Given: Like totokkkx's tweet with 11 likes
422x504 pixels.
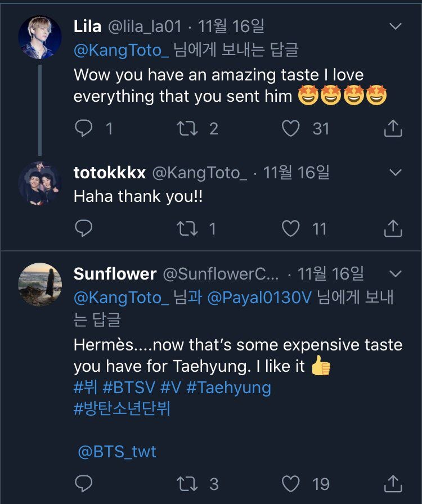Looking at the screenshot, I should click(290, 228).
